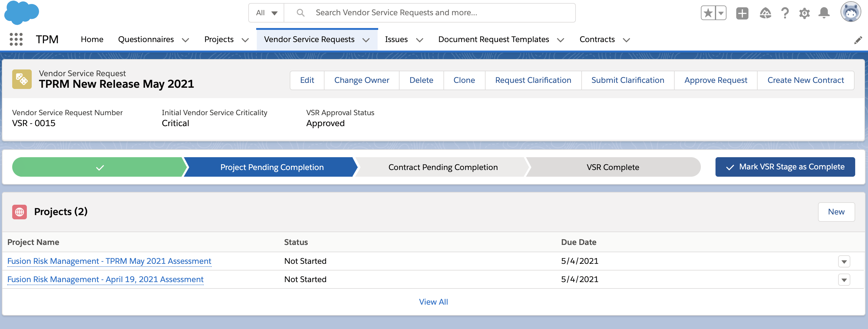Expand the Contracts tab chevron
The image size is (868, 329).
click(x=626, y=40)
